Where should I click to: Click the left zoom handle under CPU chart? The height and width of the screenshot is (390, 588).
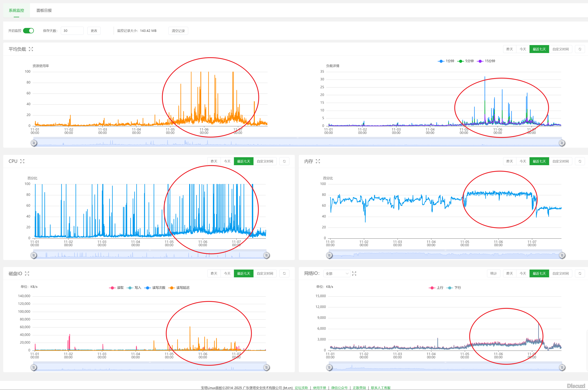coord(34,255)
